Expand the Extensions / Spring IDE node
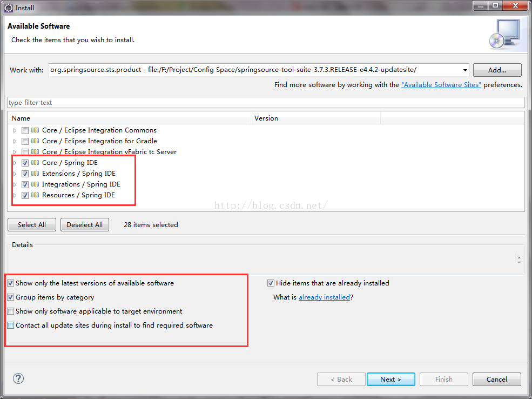Screen dimensions: 532x399 click(x=15, y=174)
